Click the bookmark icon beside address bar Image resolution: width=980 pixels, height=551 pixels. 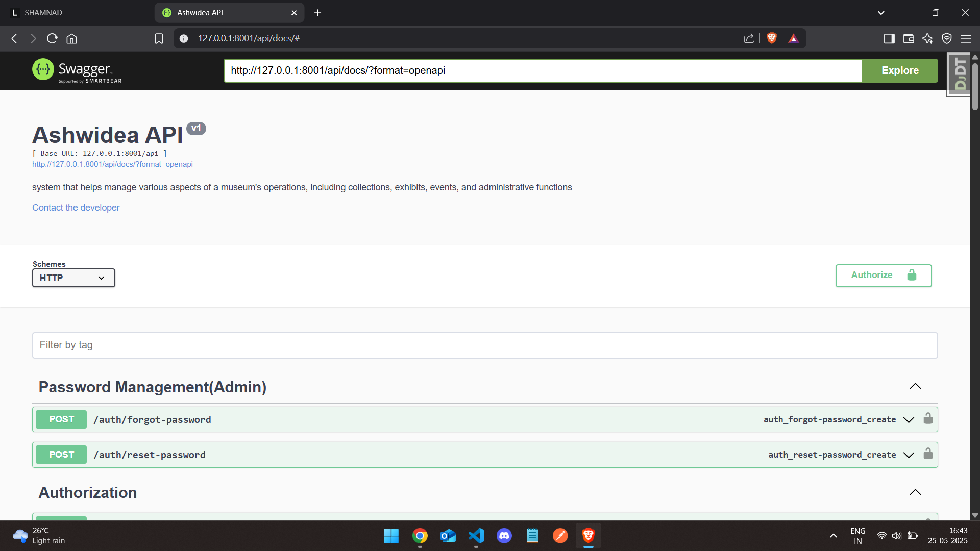(x=159, y=39)
